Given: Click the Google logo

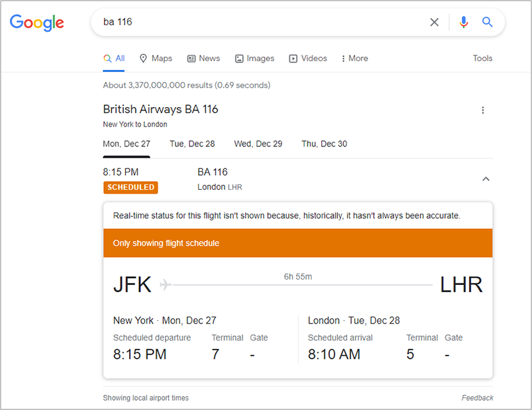Looking at the screenshot, I should coord(37,22).
